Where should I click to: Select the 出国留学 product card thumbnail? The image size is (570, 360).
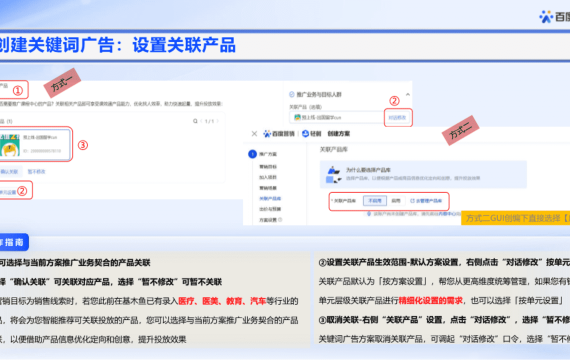coord(10,145)
